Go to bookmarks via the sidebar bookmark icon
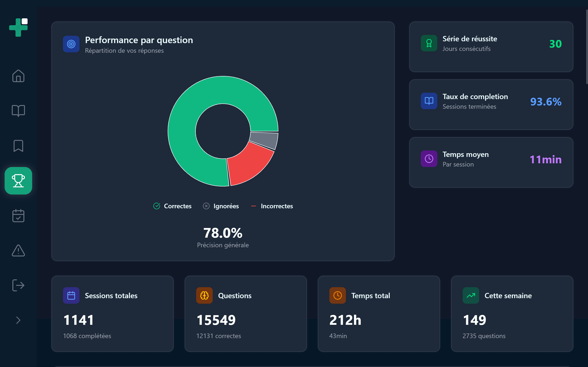 pyautogui.click(x=18, y=146)
